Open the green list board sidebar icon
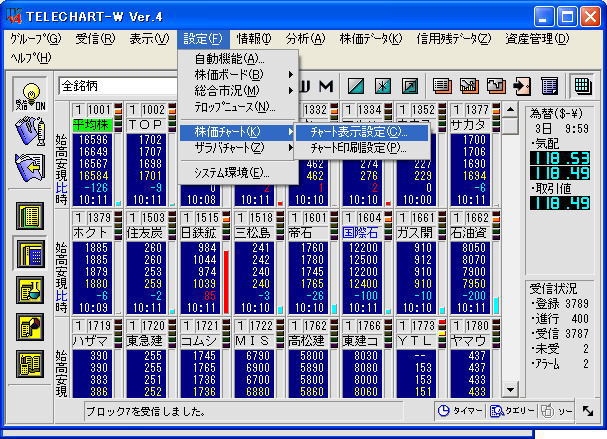This screenshot has width=607, height=439. [30, 216]
